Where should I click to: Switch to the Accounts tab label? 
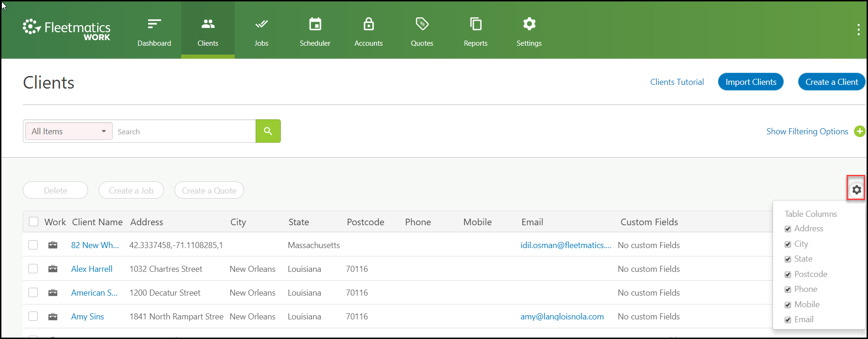pos(368,43)
